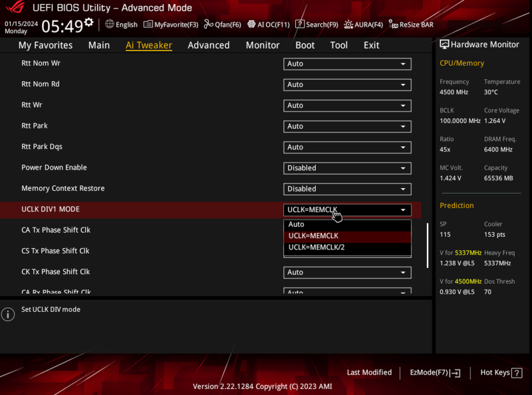This screenshot has width=532, height=395.
Task: Click the 05:49 clock display
Action: pos(62,26)
